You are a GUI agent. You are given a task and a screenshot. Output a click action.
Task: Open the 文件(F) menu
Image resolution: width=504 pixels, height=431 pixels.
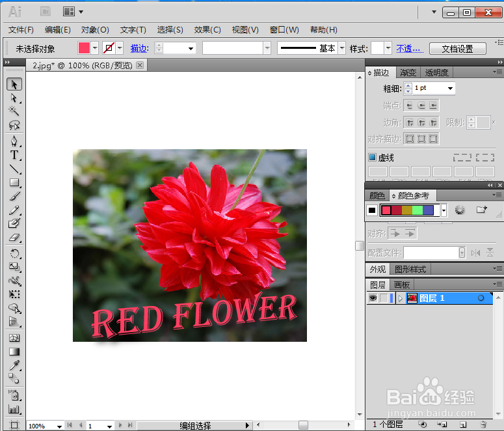tap(21, 30)
